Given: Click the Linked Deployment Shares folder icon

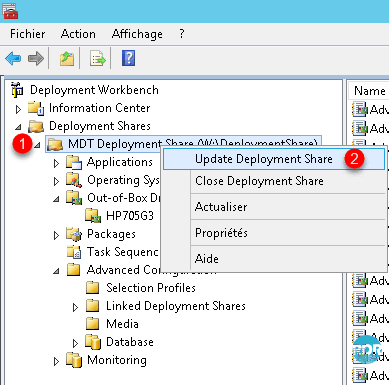Looking at the screenshot, I should 93,306.
